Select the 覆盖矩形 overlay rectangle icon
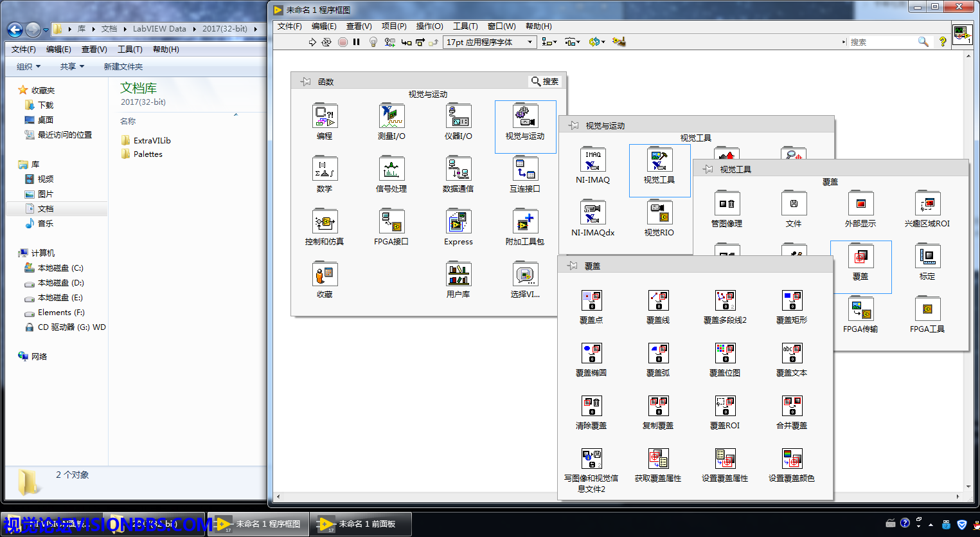This screenshot has width=980, height=537. (x=791, y=301)
